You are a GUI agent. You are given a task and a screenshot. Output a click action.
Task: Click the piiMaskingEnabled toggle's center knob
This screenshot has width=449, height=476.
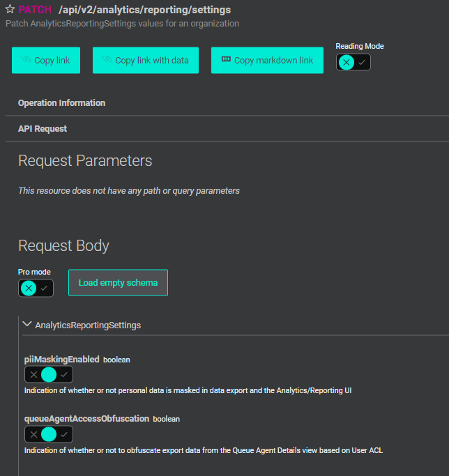pyautogui.click(x=49, y=375)
